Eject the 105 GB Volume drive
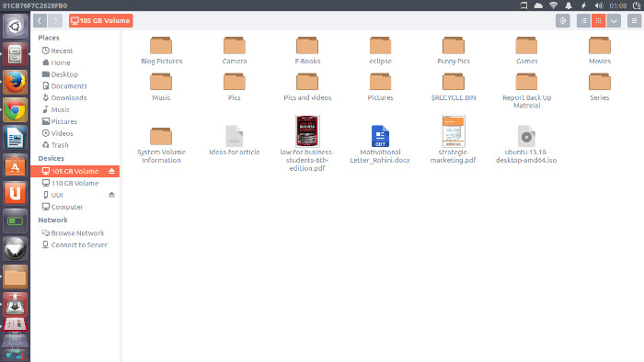This screenshot has width=644, height=362. [111, 171]
